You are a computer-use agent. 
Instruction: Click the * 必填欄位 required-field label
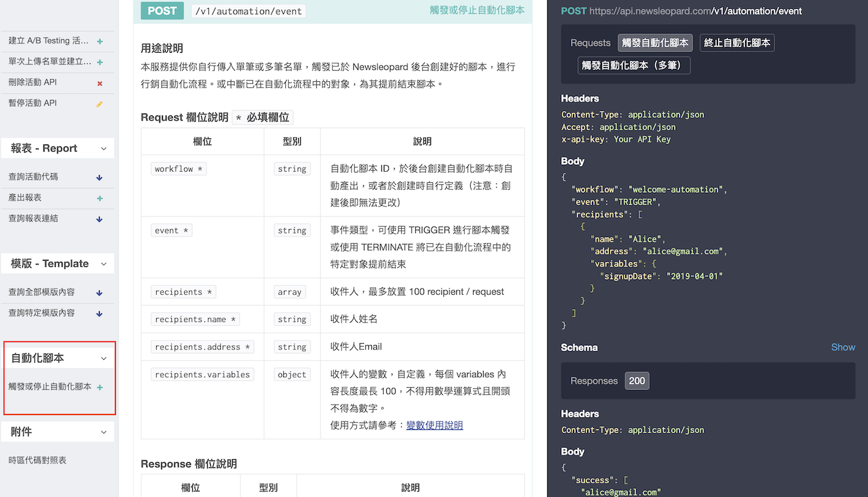pyautogui.click(x=263, y=117)
